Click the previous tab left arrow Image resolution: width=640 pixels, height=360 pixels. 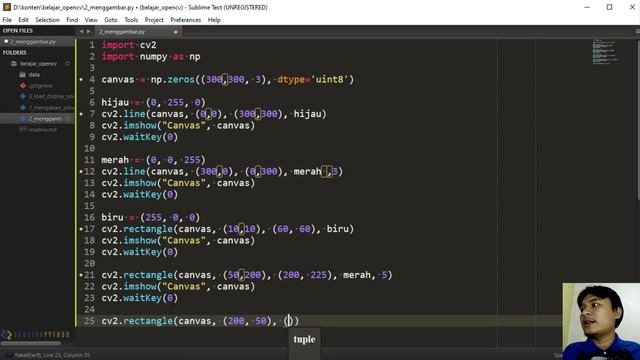pyautogui.click(x=81, y=31)
